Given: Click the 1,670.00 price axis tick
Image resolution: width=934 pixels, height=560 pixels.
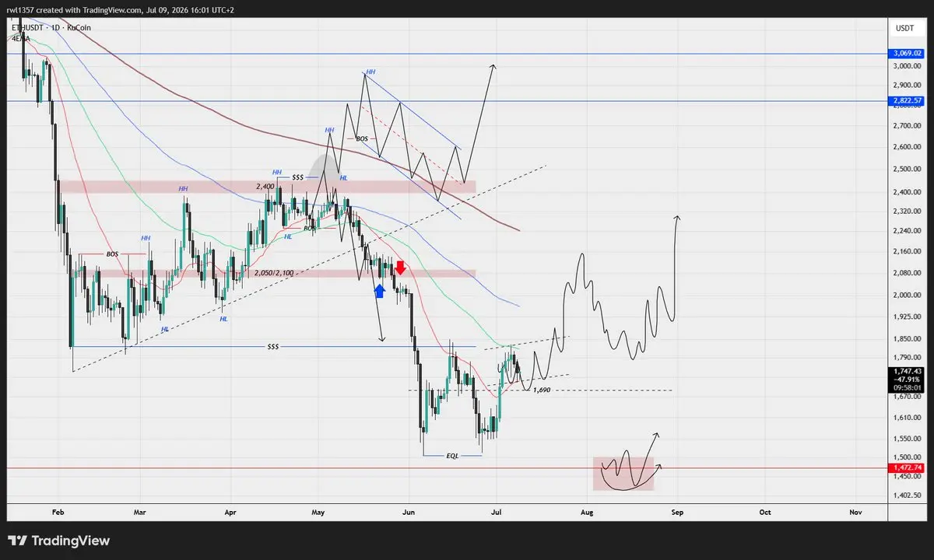Looking at the screenshot, I should pyautogui.click(x=908, y=397).
